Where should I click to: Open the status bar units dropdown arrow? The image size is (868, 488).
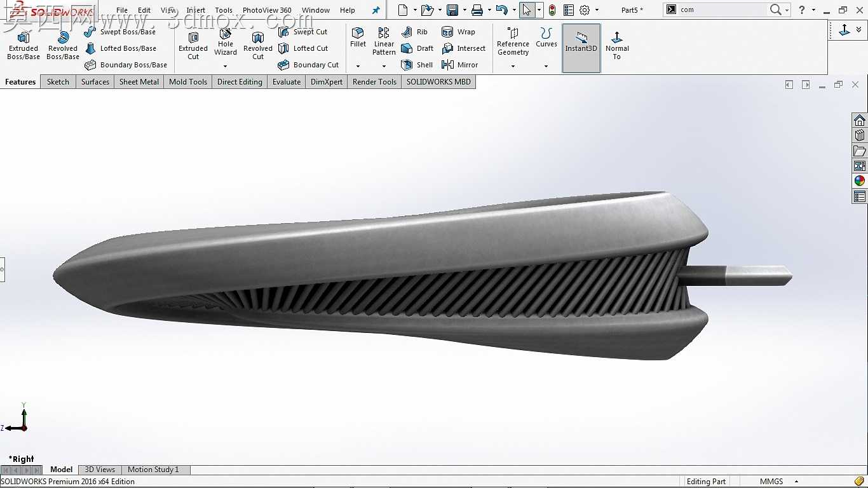pos(796,482)
